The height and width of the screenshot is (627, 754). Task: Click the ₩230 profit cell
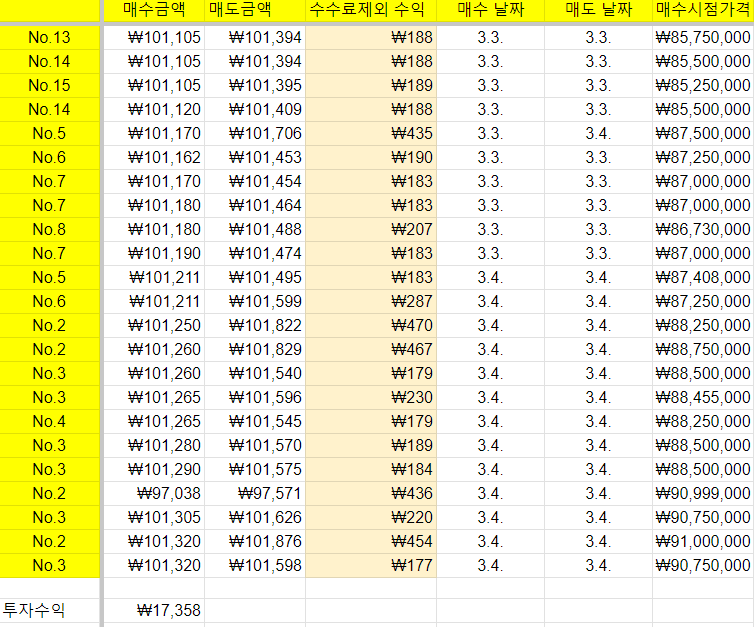[371, 397]
